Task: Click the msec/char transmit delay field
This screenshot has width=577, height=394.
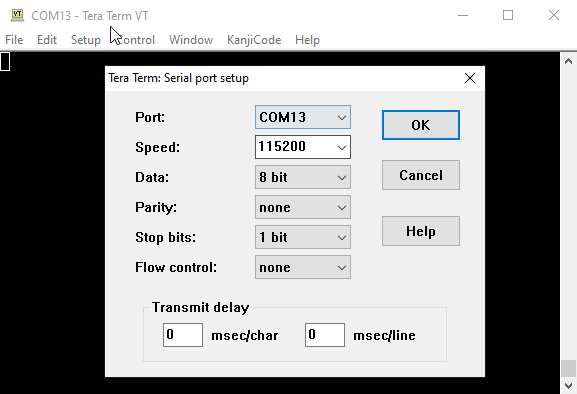Action: [x=183, y=335]
